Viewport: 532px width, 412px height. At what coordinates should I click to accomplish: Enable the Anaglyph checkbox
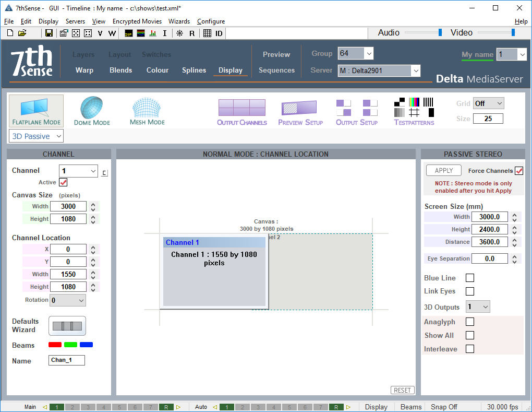click(x=470, y=322)
